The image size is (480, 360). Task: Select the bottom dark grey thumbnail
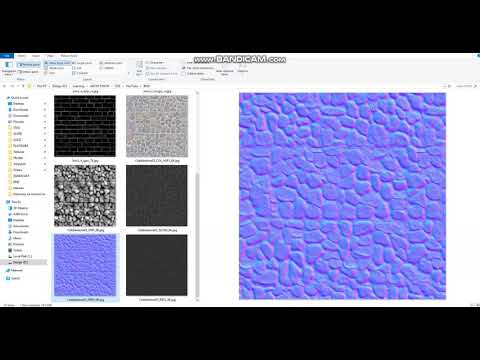pyautogui.click(x=157, y=265)
